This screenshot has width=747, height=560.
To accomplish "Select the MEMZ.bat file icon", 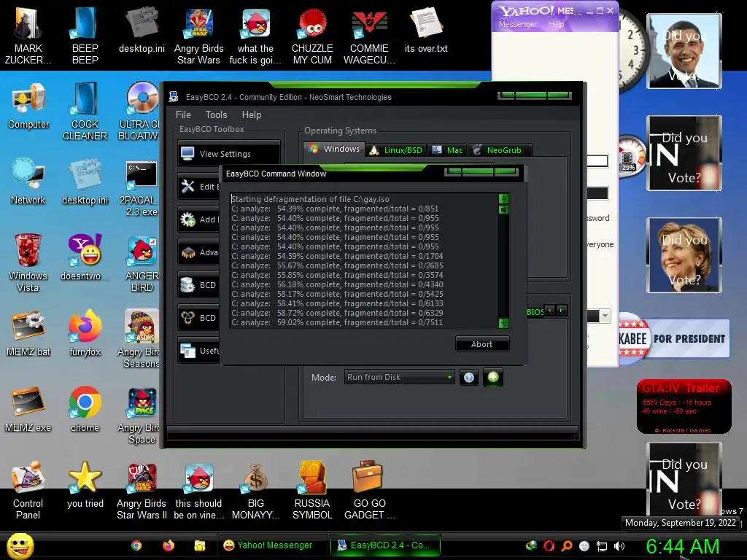I will tap(28, 333).
